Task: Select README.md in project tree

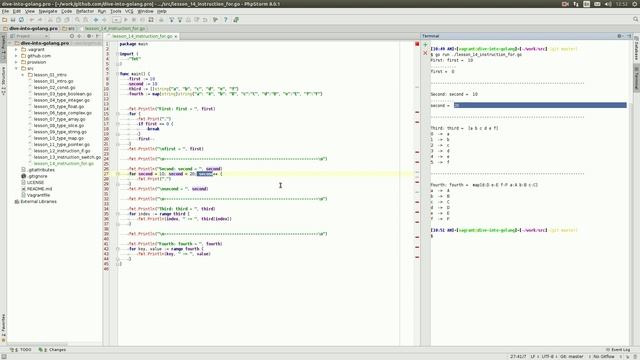Action: tap(39, 189)
